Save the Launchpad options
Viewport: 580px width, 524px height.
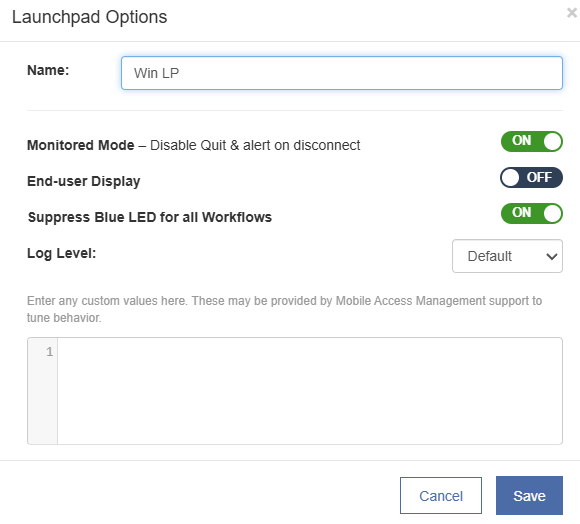click(x=529, y=496)
